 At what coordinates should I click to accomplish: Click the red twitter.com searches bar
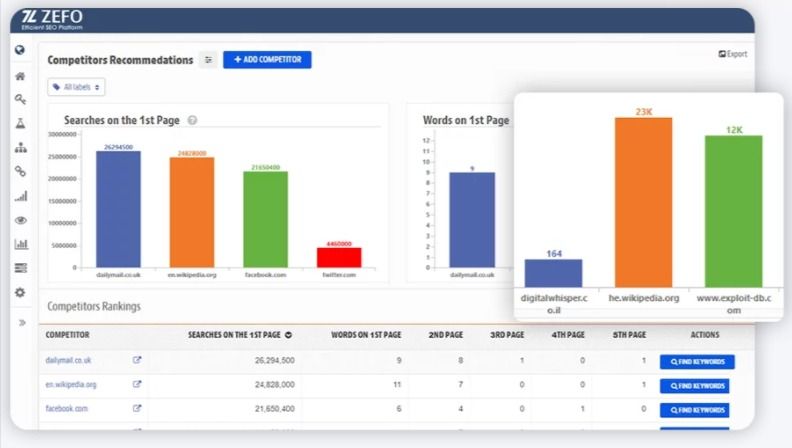click(339, 258)
